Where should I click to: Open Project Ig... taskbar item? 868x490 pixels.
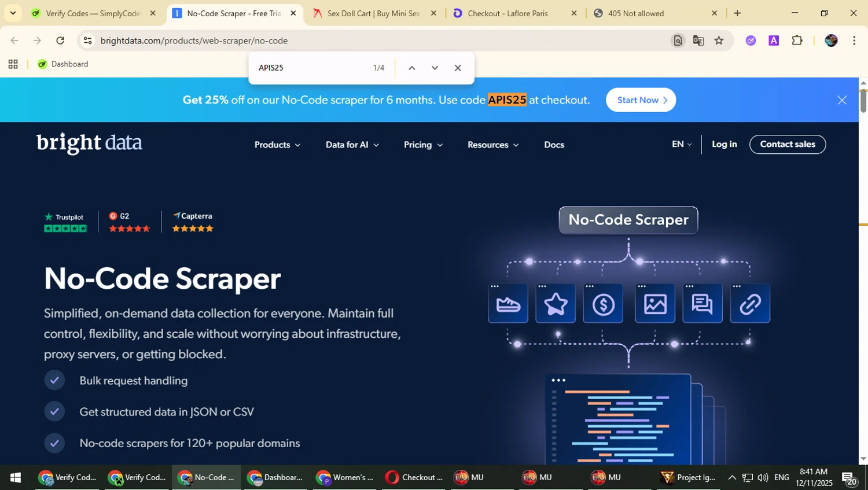pos(689,477)
